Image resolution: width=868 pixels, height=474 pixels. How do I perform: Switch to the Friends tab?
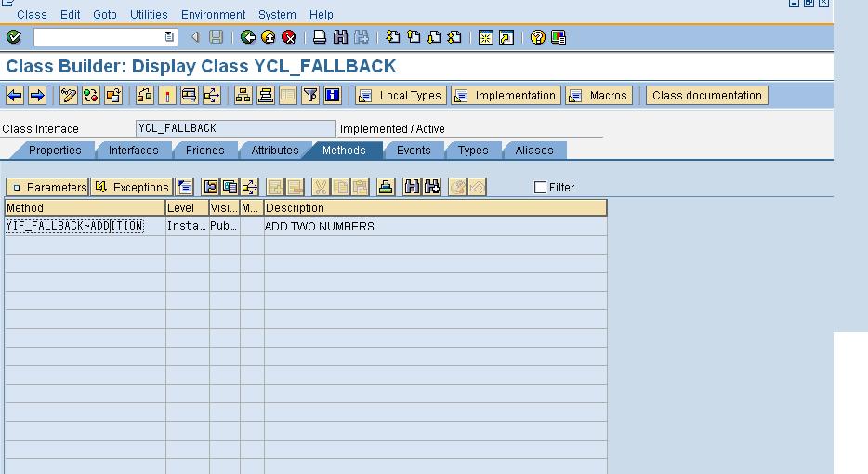coord(204,150)
